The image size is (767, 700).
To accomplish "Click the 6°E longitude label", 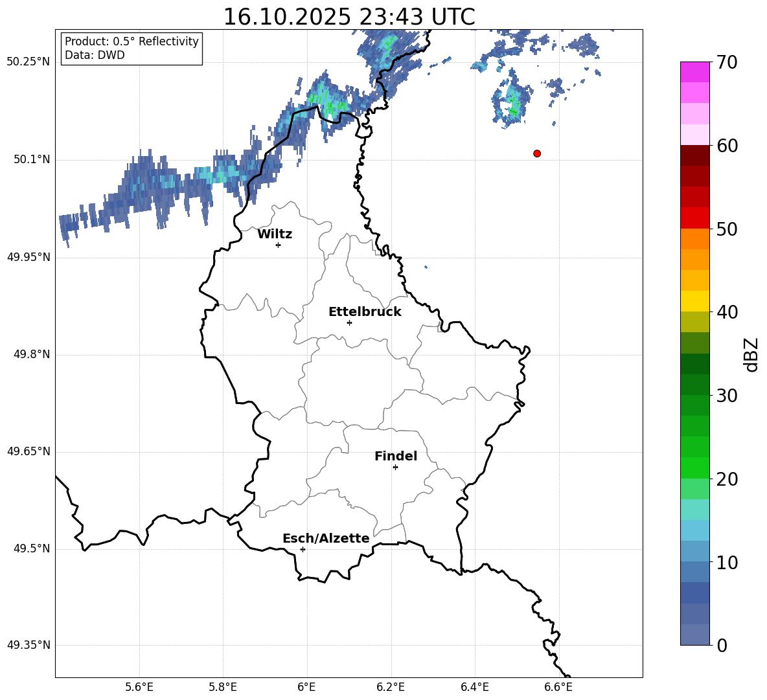I will [x=306, y=687].
